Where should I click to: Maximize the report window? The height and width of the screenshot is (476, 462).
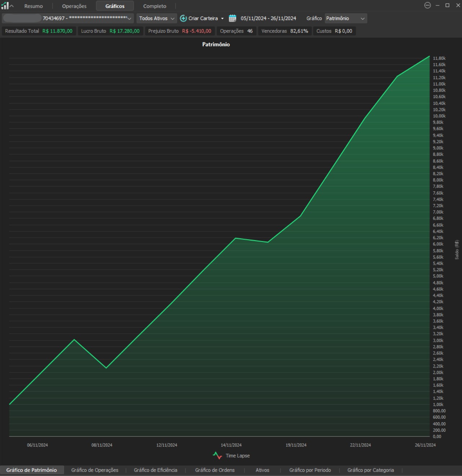coord(447,5)
